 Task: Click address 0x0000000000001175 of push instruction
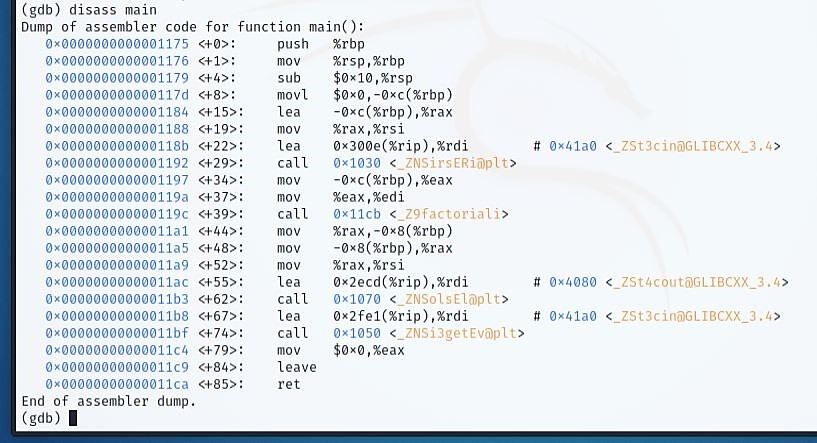(117, 44)
